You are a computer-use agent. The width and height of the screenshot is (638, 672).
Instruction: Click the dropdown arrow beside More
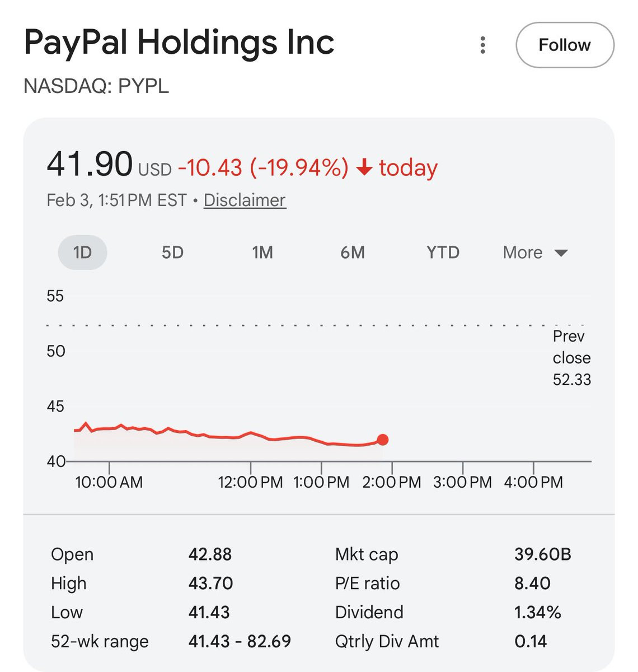(x=561, y=253)
